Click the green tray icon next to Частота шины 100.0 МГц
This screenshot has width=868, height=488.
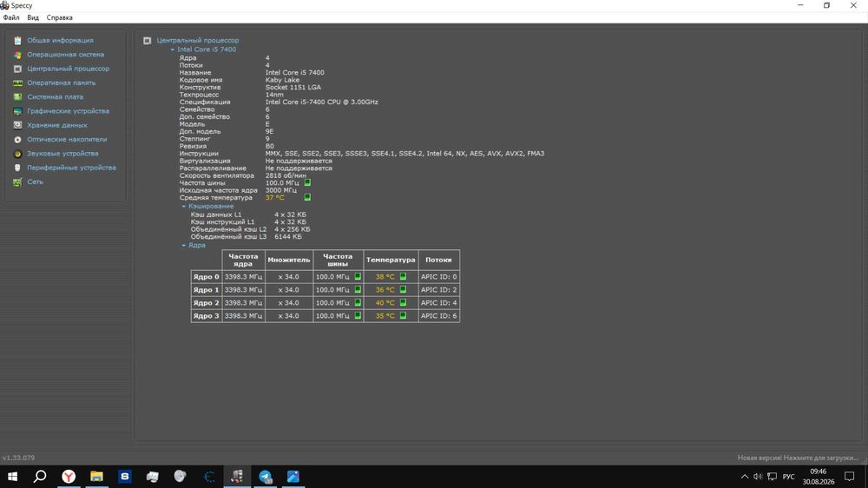(x=307, y=182)
